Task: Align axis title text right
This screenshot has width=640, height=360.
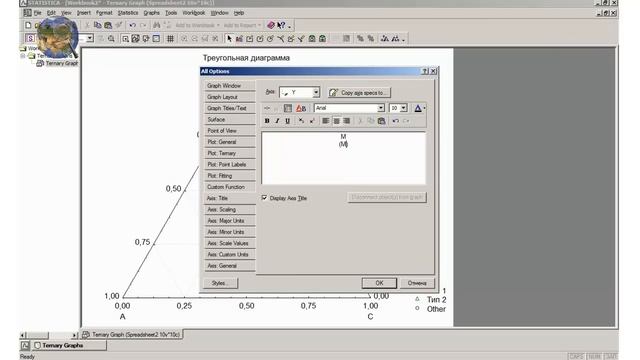Action: point(347,121)
